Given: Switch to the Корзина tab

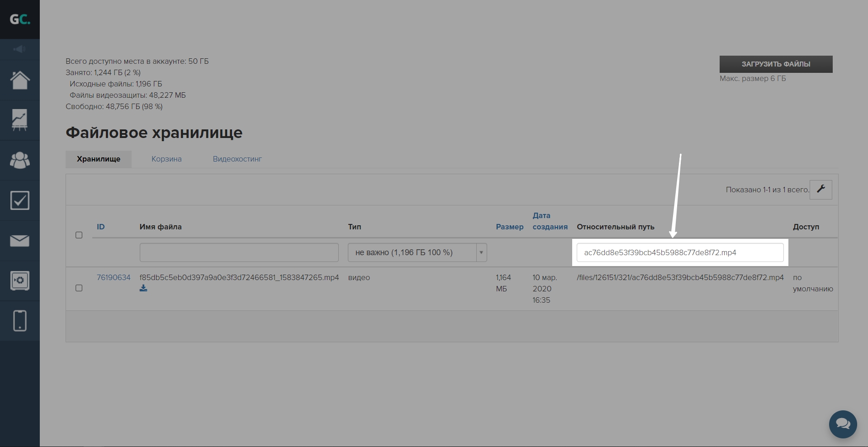Looking at the screenshot, I should pyautogui.click(x=166, y=159).
